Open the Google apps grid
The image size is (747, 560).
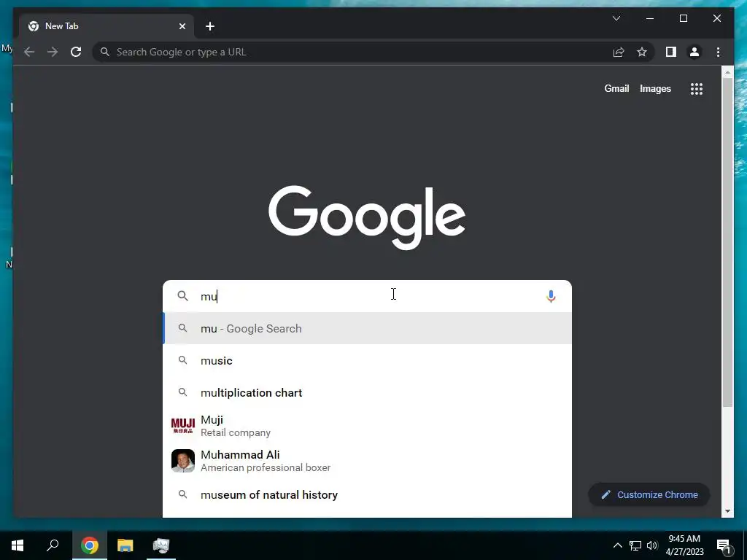[697, 88]
